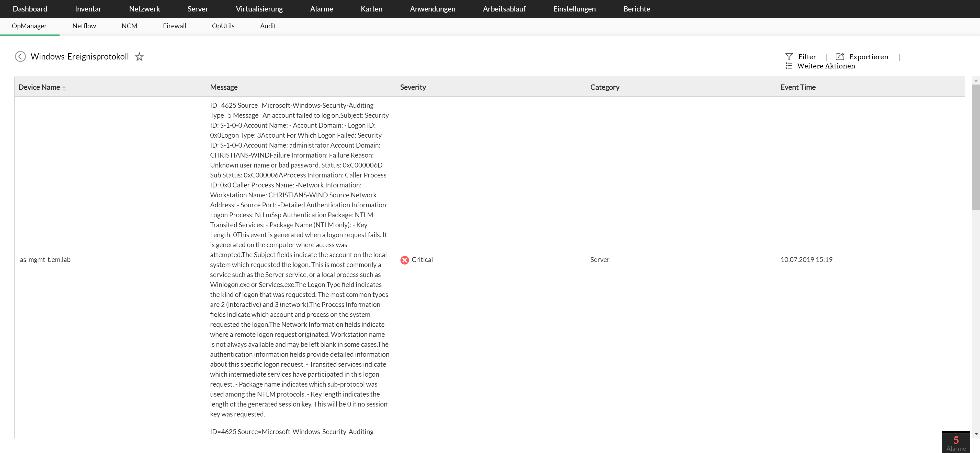Click the Server category cell
The image size is (980, 453).
click(600, 260)
